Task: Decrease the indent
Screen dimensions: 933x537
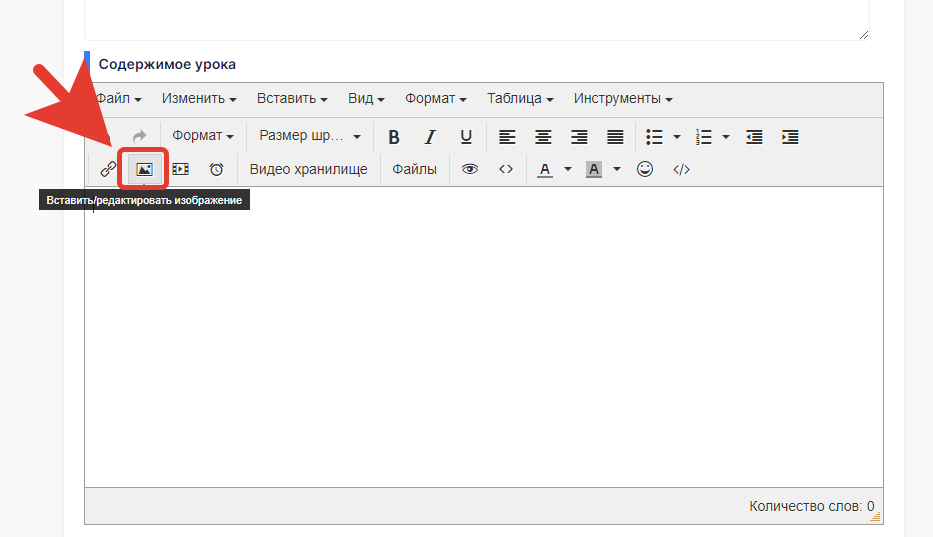Action: 754,137
